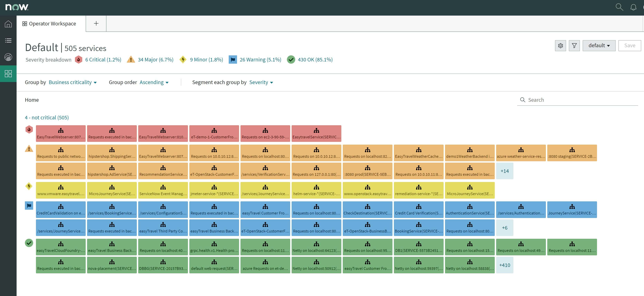Click the major row triangle icon
The width and height of the screenshot is (644, 296).
[29, 149]
